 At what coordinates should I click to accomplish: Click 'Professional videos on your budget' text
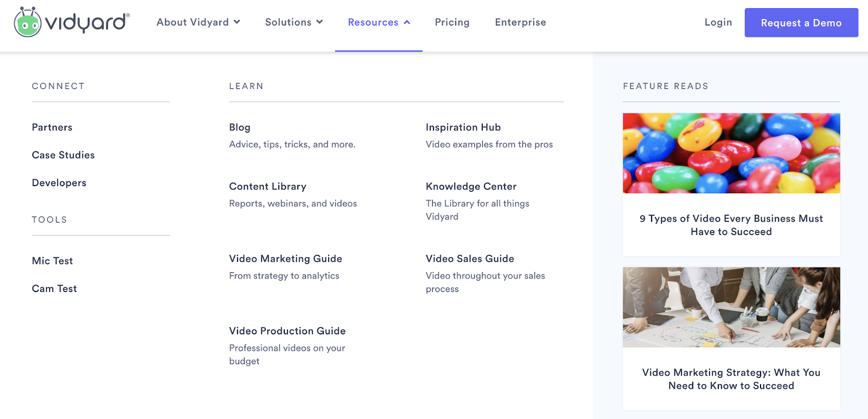pos(287,354)
